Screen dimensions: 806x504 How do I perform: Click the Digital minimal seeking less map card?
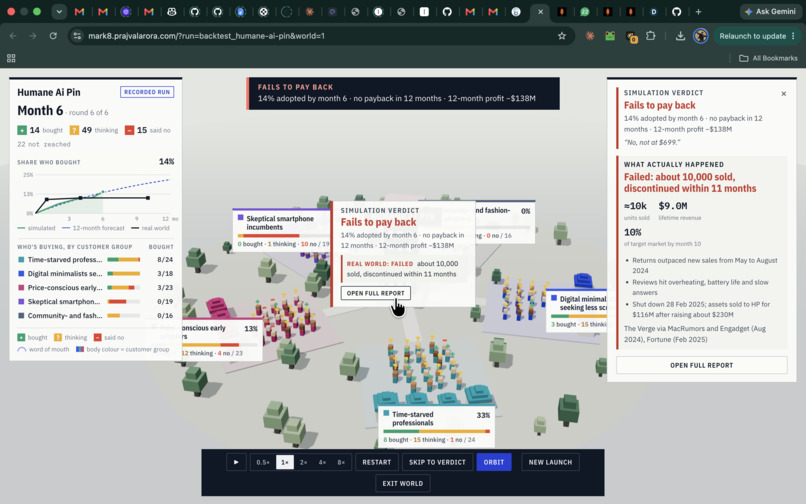tap(576, 311)
